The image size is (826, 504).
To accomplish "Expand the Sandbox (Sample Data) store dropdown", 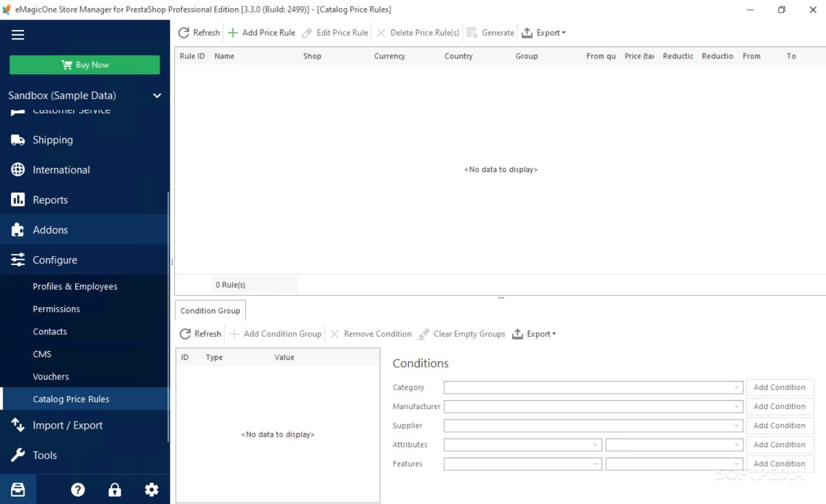I will click(157, 96).
